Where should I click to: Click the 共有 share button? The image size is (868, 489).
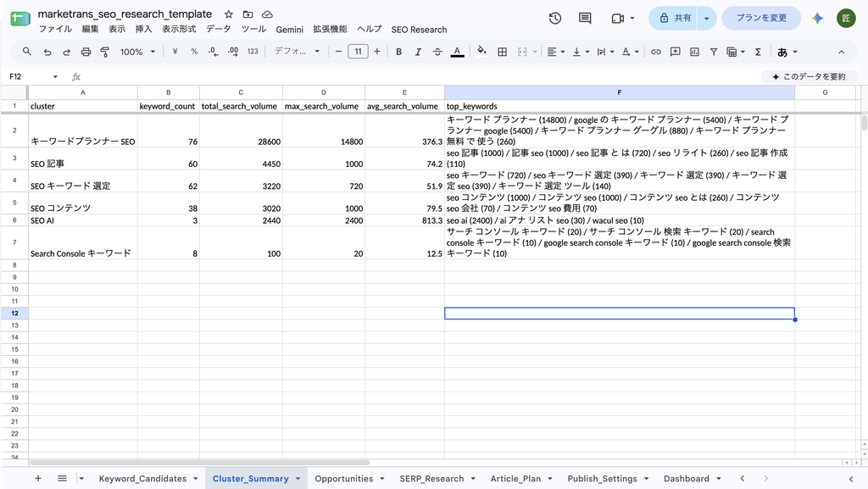[x=675, y=19]
